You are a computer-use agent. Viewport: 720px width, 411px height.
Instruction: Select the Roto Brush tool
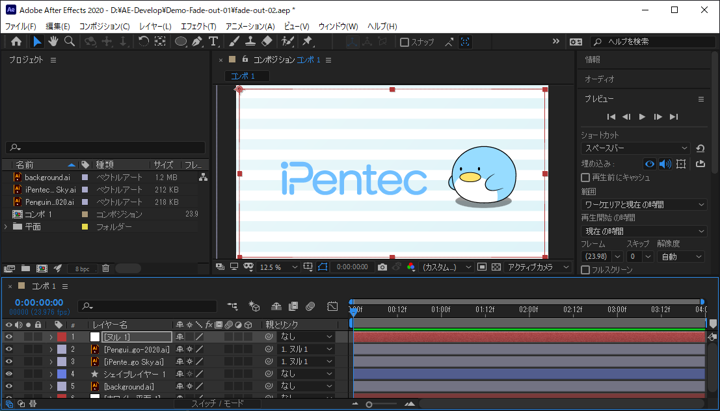(287, 42)
